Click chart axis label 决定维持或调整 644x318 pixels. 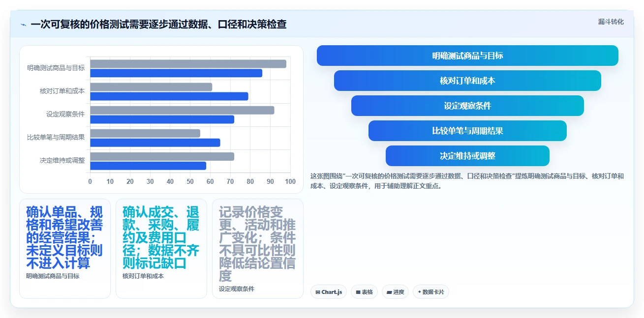(x=62, y=160)
